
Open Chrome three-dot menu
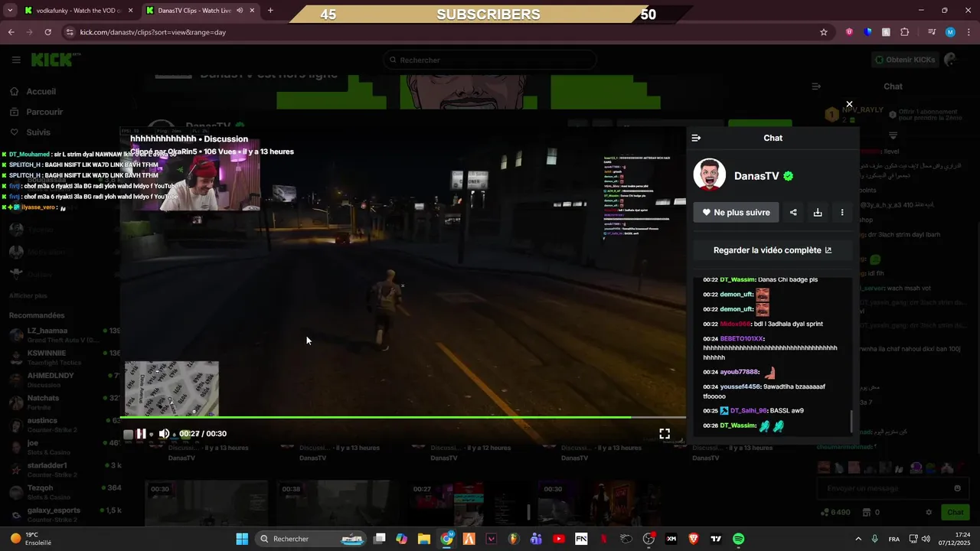coord(969,32)
